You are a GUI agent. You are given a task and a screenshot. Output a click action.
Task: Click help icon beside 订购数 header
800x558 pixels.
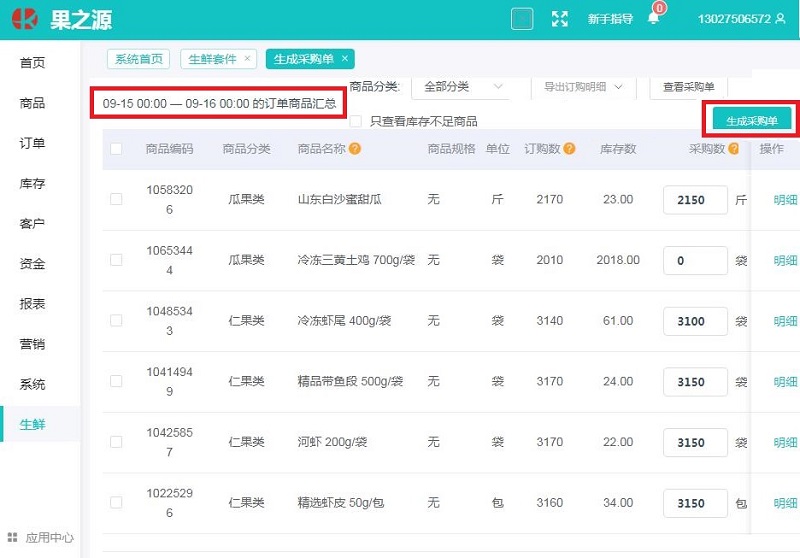point(569,149)
